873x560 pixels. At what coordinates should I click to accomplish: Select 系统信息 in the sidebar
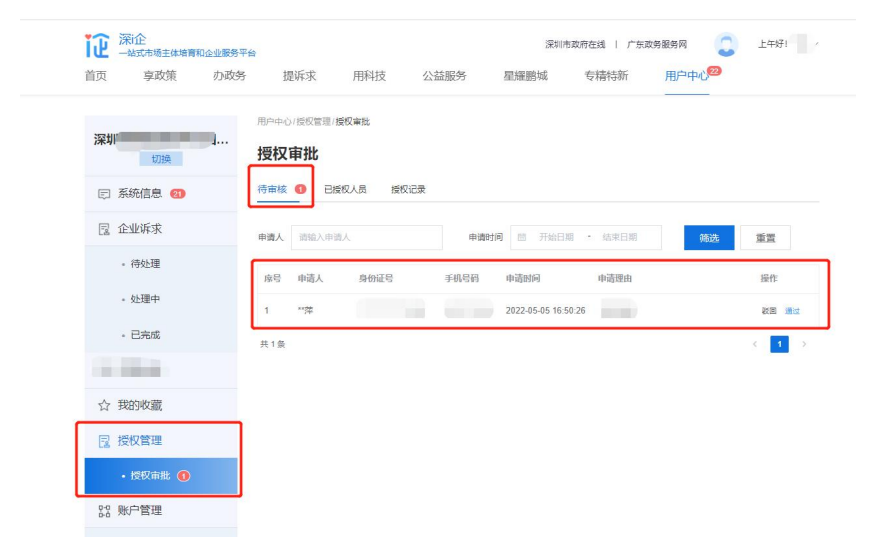click(x=161, y=194)
